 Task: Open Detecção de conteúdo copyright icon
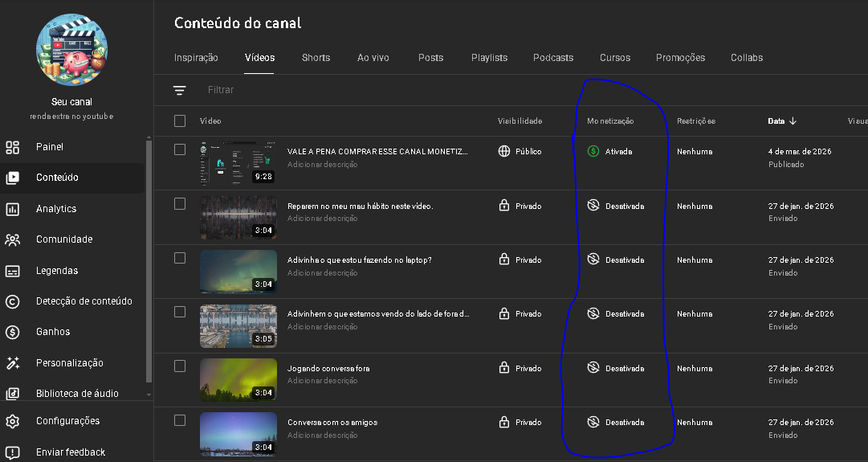coord(13,301)
